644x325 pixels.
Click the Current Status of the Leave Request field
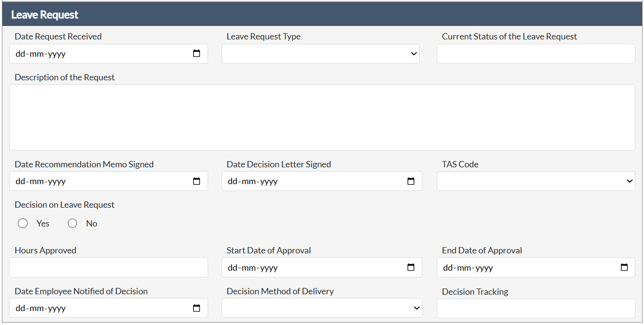tap(536, 54)
